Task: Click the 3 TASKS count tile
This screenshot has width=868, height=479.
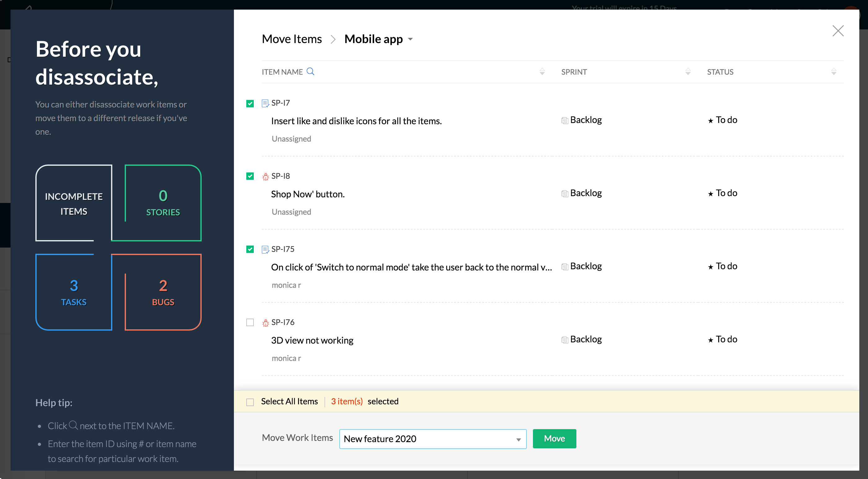Action: (x=74, y=292)
